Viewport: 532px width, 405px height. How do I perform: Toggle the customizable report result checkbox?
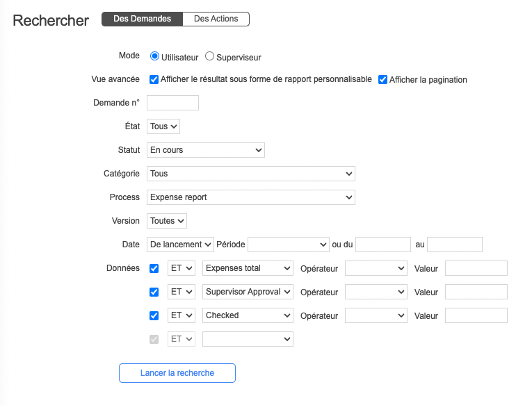click(x=154, y=80)
